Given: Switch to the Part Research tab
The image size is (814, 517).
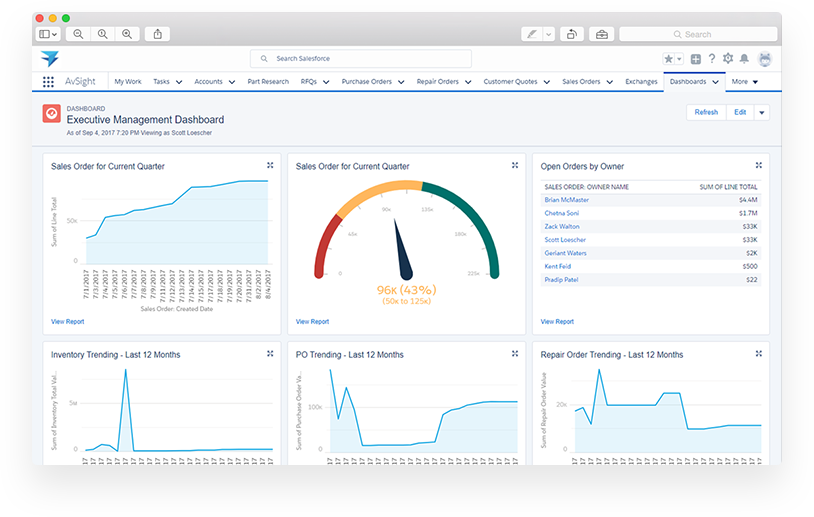Looking at the screenshot, I should coord(268,82).
